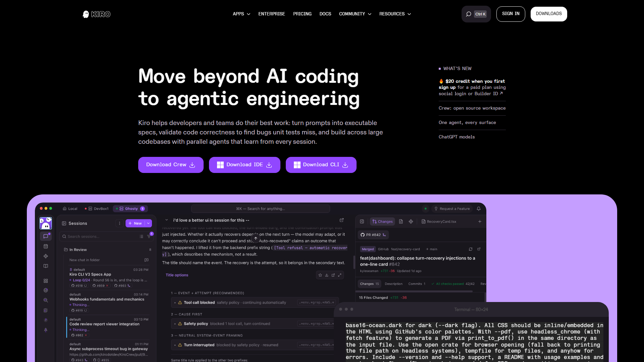Open the conversation in external window icon
Viewport: 644px width, 362px height.
341,220
